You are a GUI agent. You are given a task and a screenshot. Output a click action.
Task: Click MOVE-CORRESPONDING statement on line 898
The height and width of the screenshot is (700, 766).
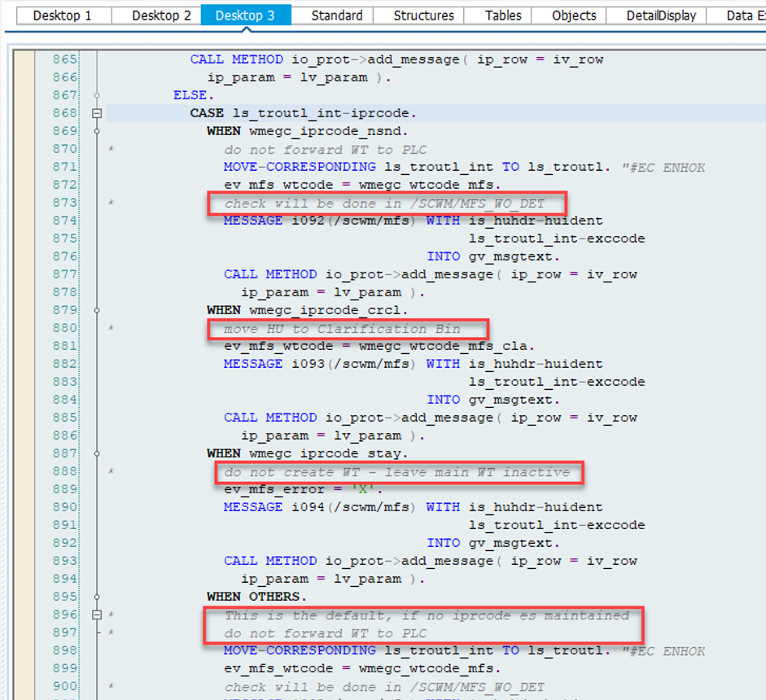(417, 650)
